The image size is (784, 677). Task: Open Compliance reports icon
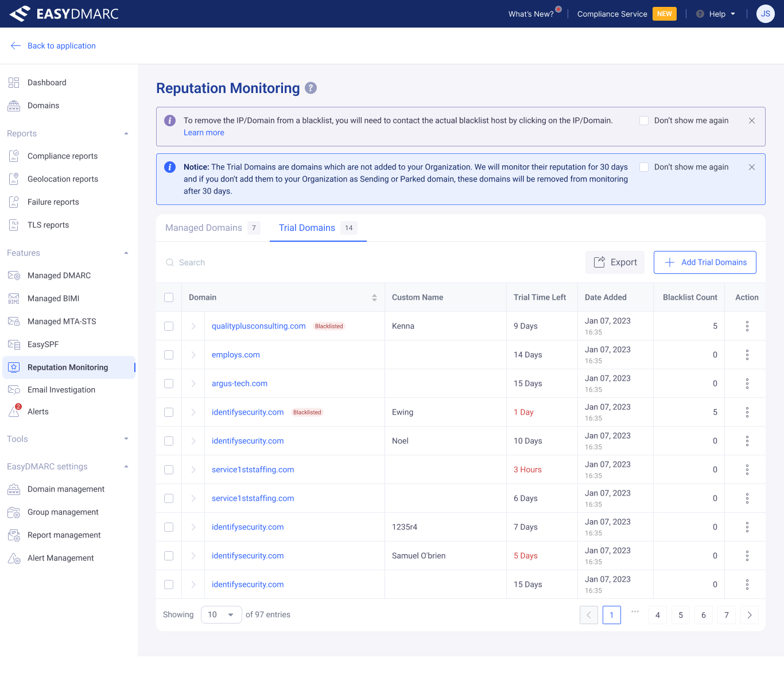(14, 156)
